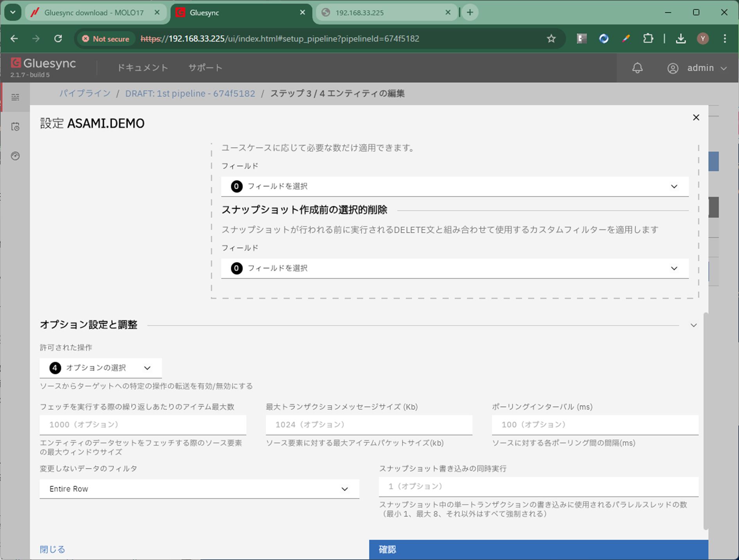This screenshot has height=560, width=739.
Task: Open the pipelines list sidebar icon
Action: point(15,97)
